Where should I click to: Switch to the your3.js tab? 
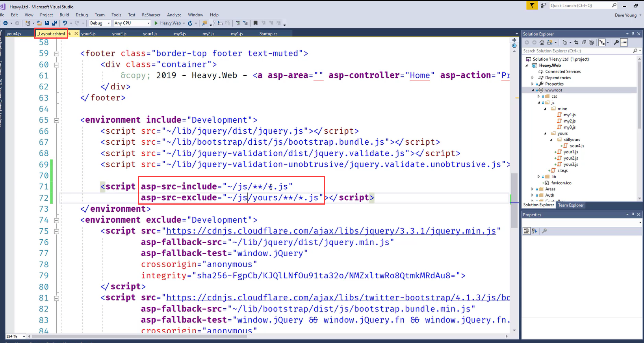88,34
